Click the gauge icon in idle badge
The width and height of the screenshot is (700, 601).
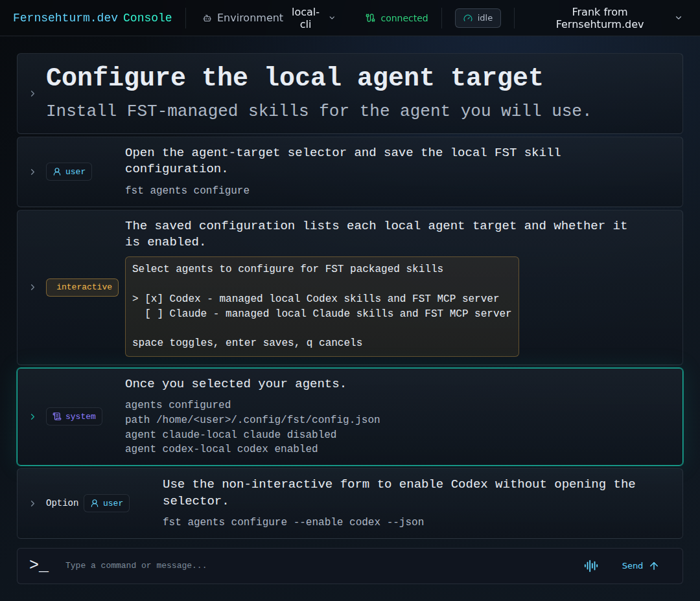(468, 18)
